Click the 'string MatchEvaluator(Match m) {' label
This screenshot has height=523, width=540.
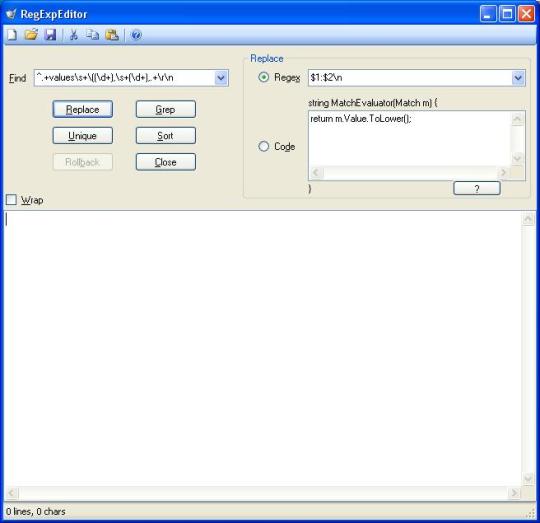point(373,103)
